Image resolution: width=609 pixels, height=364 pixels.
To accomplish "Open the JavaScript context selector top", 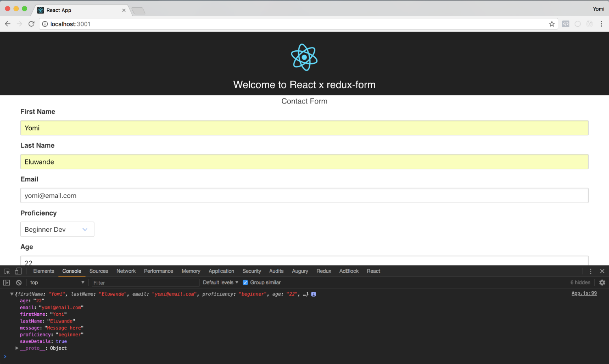I will 57,282.
